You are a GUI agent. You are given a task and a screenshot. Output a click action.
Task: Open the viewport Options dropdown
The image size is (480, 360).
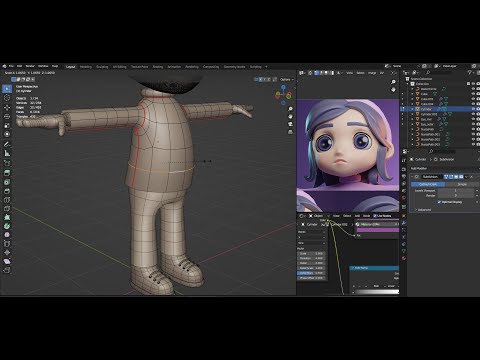point(286,79)
